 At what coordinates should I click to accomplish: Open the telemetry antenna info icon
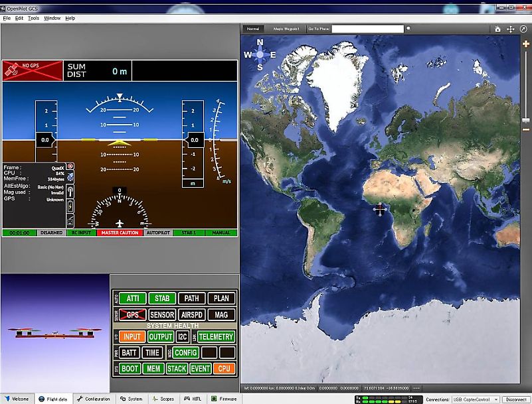[70, 192]
